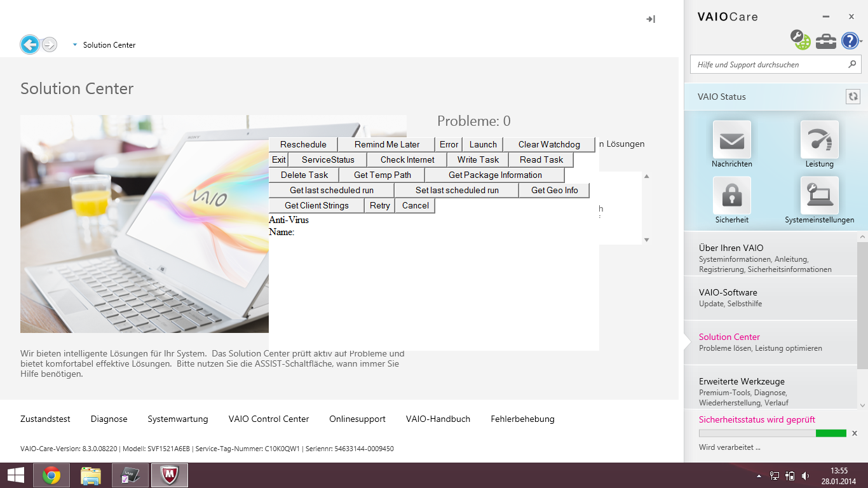Click the Hilfe und Support search field

pos(763,64)
